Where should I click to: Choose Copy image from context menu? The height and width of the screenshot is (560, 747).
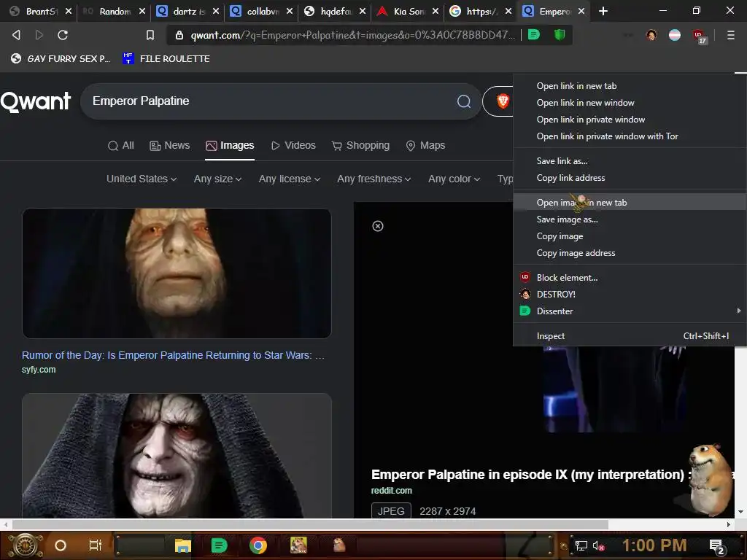[x=630, y=236]
